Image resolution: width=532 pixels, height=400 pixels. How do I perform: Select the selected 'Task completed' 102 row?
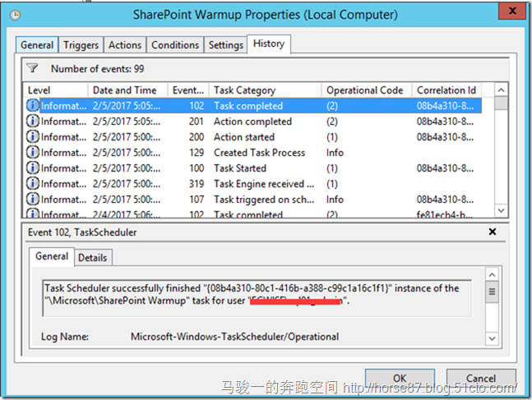tap(252, 105)
